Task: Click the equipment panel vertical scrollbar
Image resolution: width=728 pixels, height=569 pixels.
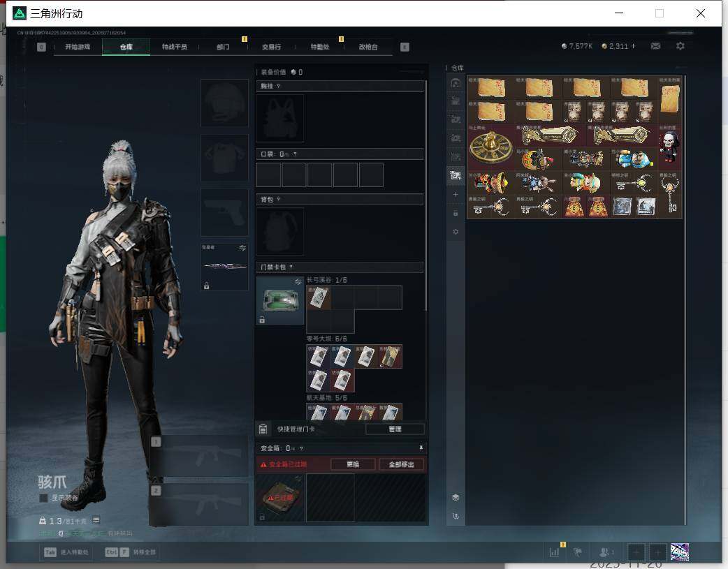Action: [425, 195]
